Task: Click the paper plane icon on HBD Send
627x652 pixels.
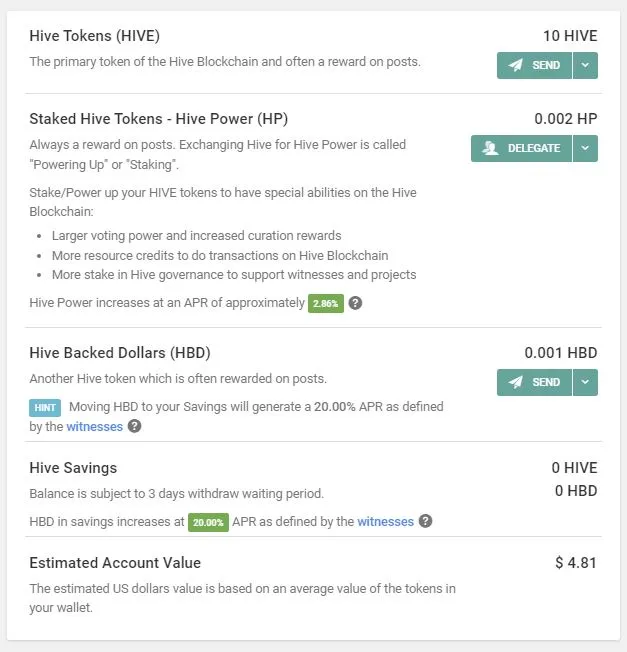Action: [516, 382]
